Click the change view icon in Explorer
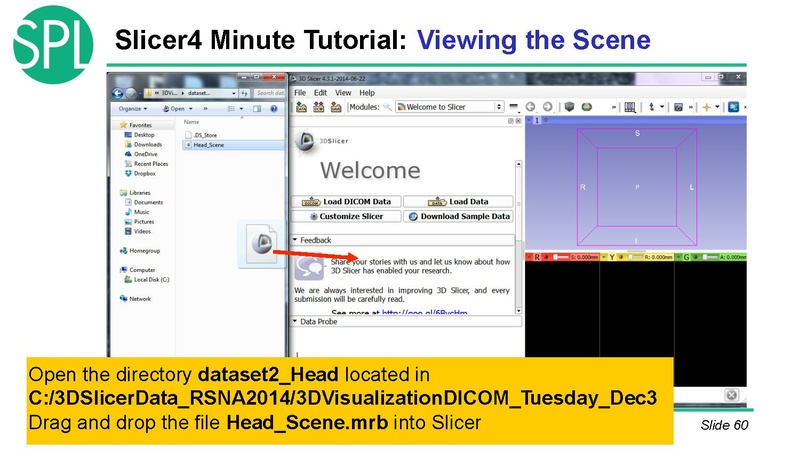Image resolution: width=800 pixels, height=450 pixels. pos(231,109)
